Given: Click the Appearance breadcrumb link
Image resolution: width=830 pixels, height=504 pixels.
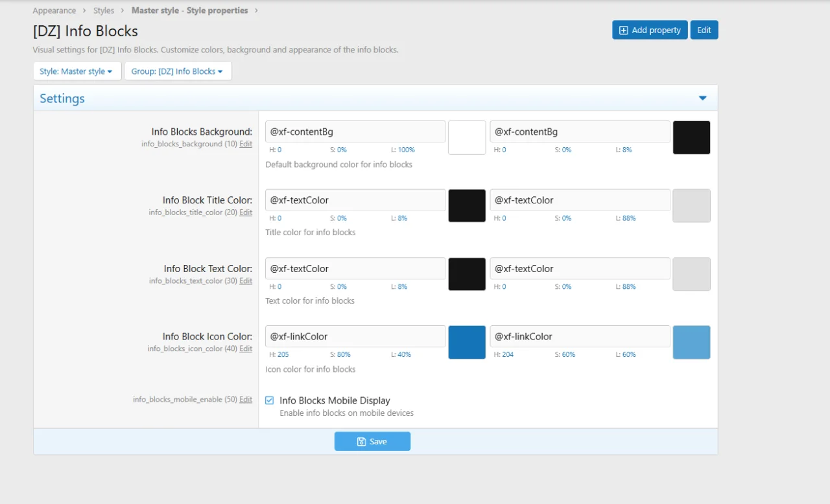Looking at the screenshot, I should [x=54, y=10].
